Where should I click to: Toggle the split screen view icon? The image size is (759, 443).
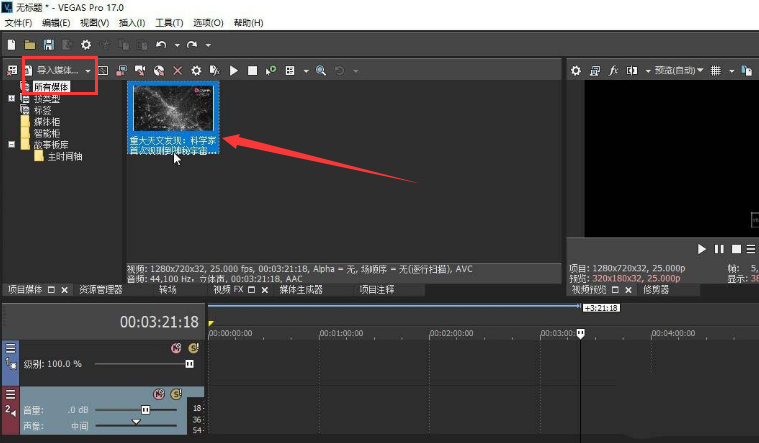pyautogui.click(x=632, y=71)
